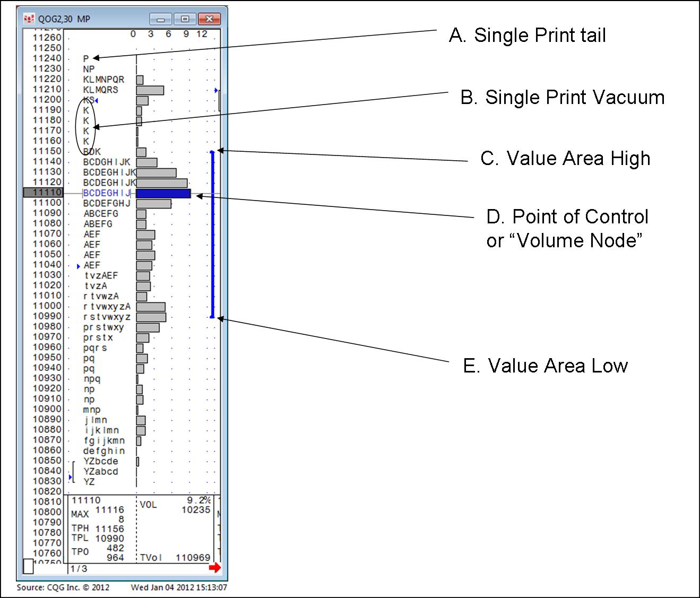Click the blue triangle marker beside the YZ row
Viewport: 700px width, 598px height.
(x=70, y=478)
